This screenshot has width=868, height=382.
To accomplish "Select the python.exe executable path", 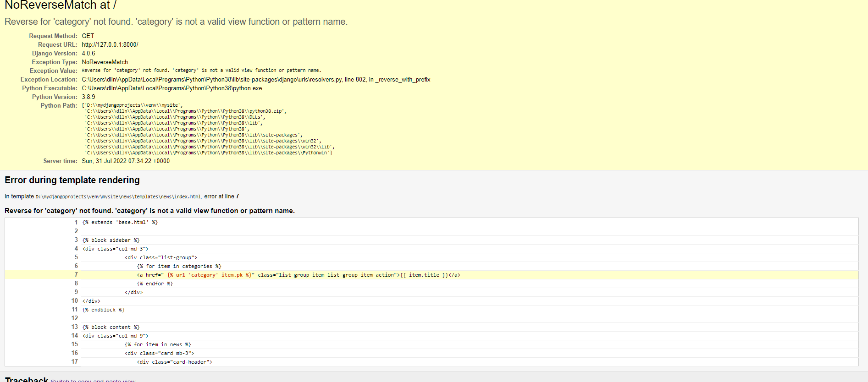I will (x=172, y=88).
